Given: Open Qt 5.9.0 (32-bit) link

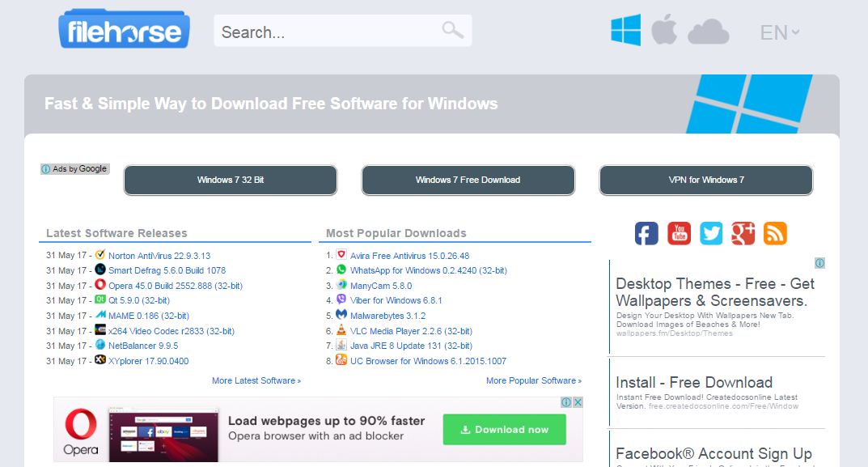Looking at the screenshot, I should (139, 300).
